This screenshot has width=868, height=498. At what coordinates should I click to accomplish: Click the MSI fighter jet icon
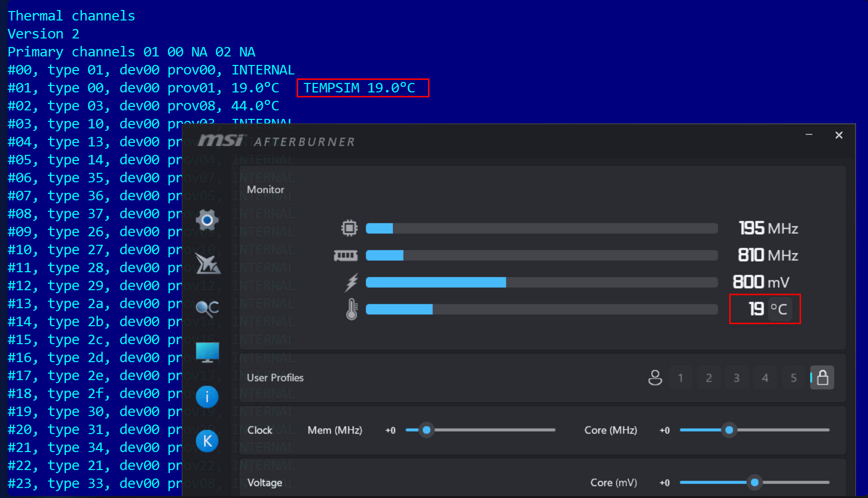(x=207, y=263)
